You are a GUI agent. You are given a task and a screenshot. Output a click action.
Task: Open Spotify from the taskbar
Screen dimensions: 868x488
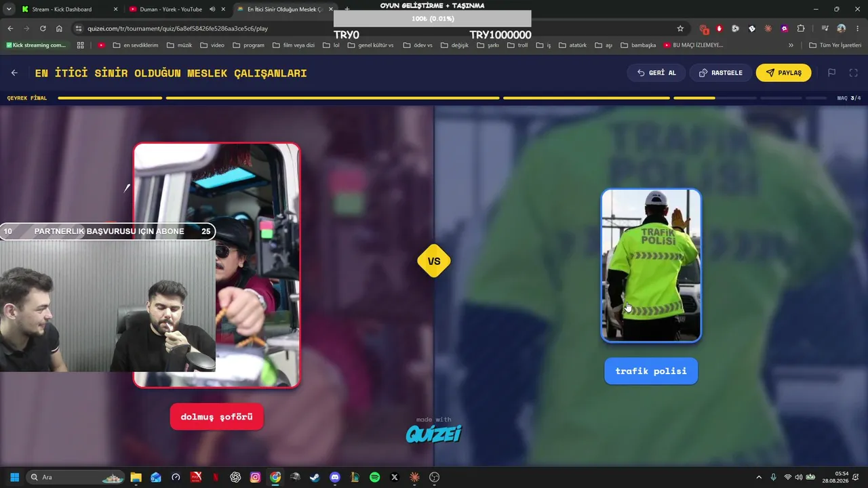[x=374, y=477]
